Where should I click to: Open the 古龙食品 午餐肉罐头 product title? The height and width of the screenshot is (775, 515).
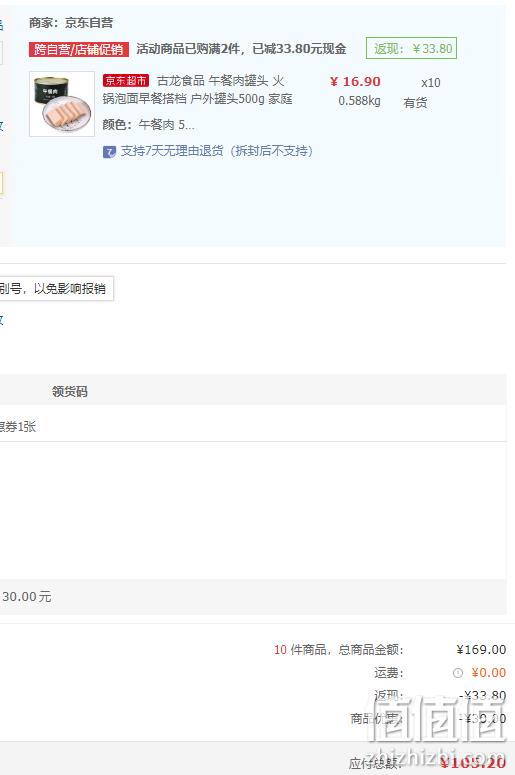[x=198, y=89]
